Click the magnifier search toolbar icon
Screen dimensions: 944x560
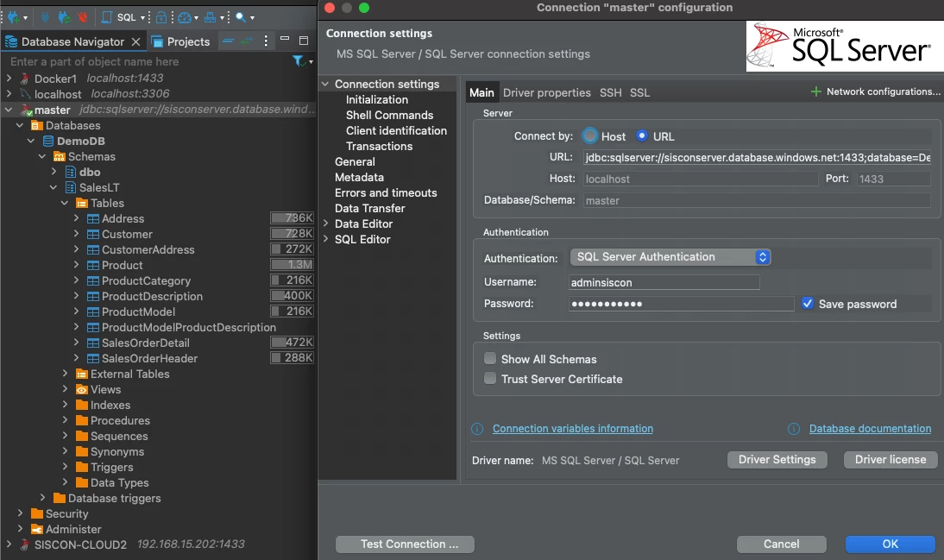(241, 17)
